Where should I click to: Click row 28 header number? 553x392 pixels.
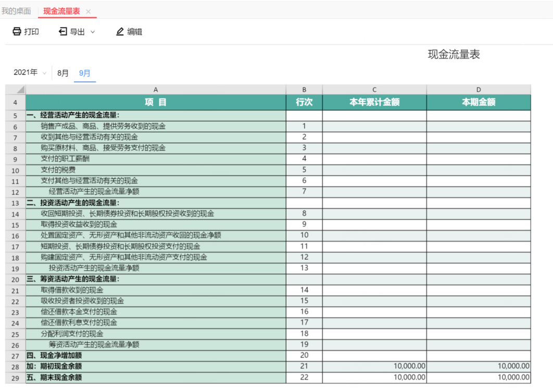(16, 367)
